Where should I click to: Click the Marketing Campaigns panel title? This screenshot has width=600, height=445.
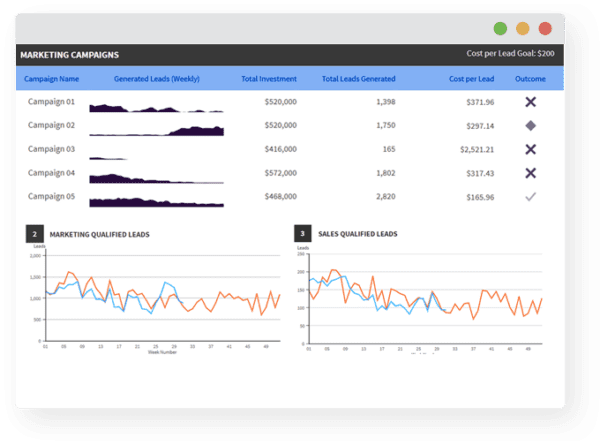[70, 55]
